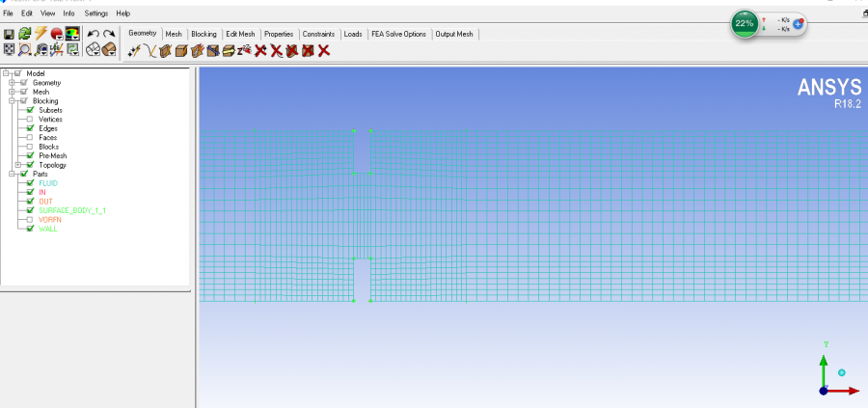Image resolution: width=868 pixels, height=408 pixels.
Task: Click the blue plus on the speed widget
Action: click(x=799, y=24)
